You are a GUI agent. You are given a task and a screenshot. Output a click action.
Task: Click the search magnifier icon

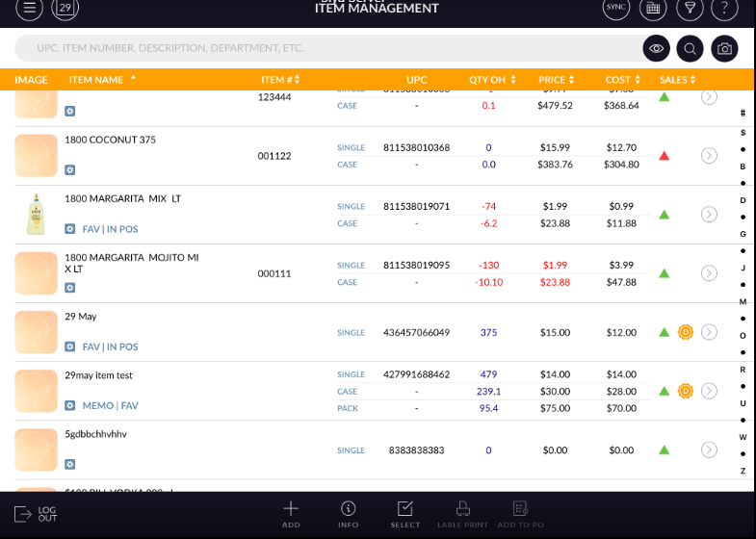pyautogui.click(x=690, y=48)
